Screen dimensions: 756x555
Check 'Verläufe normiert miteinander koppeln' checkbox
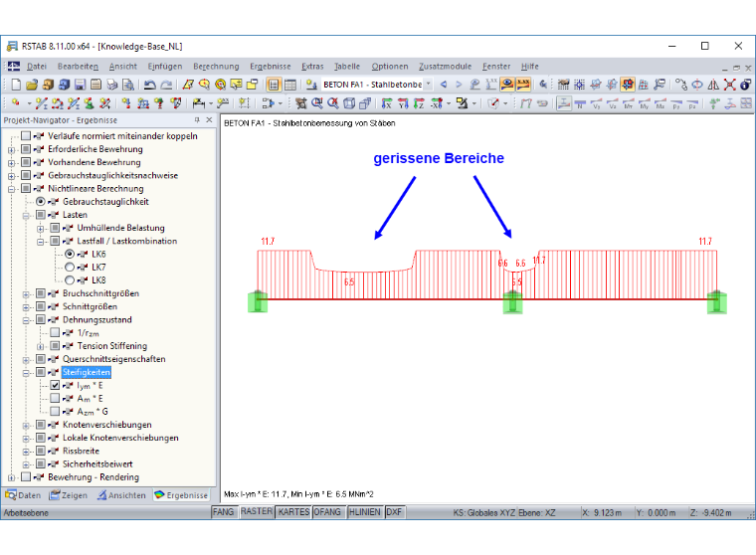tap(26, 136)
